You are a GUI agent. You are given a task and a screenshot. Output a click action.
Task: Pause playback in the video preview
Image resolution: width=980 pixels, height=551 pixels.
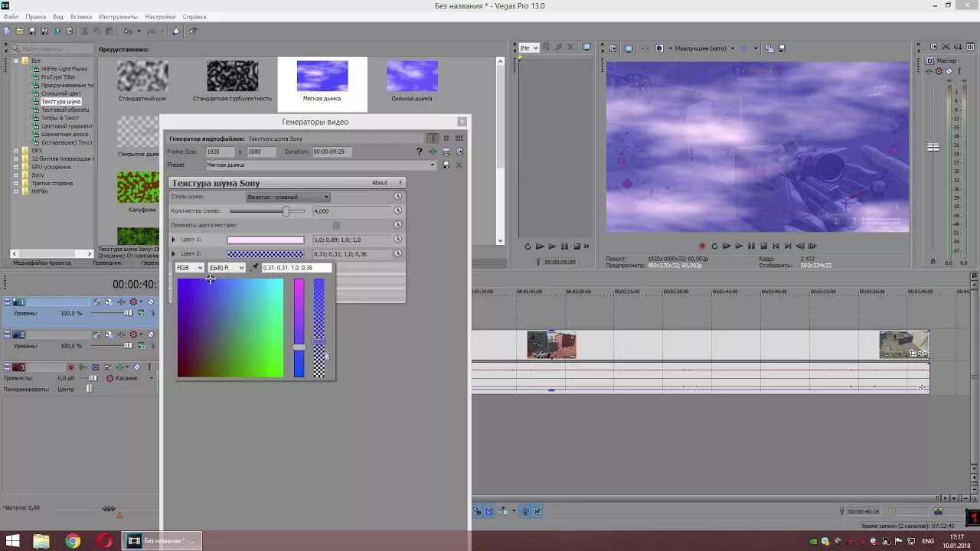[751, 246]
